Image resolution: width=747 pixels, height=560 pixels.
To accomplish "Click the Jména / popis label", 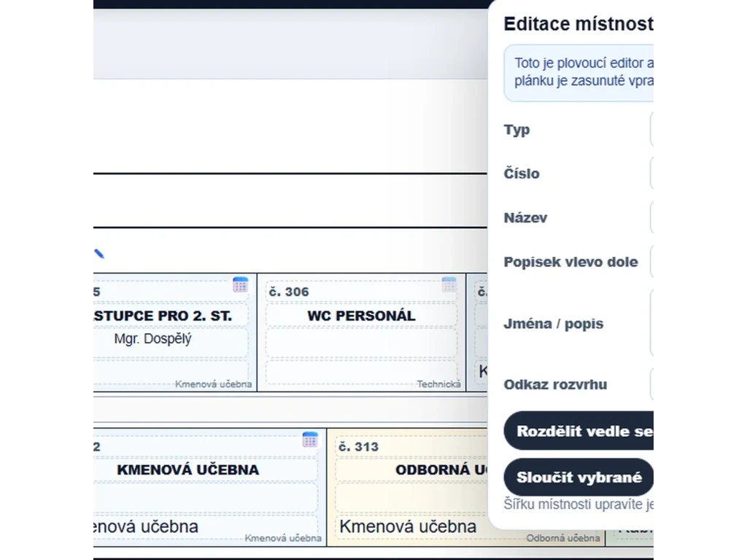I will (x=554, y=324).
